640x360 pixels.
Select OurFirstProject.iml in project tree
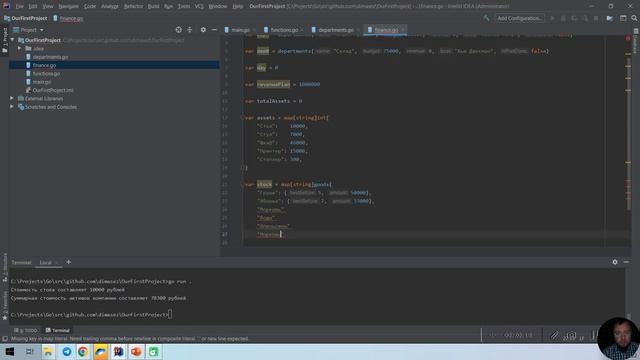53,90
